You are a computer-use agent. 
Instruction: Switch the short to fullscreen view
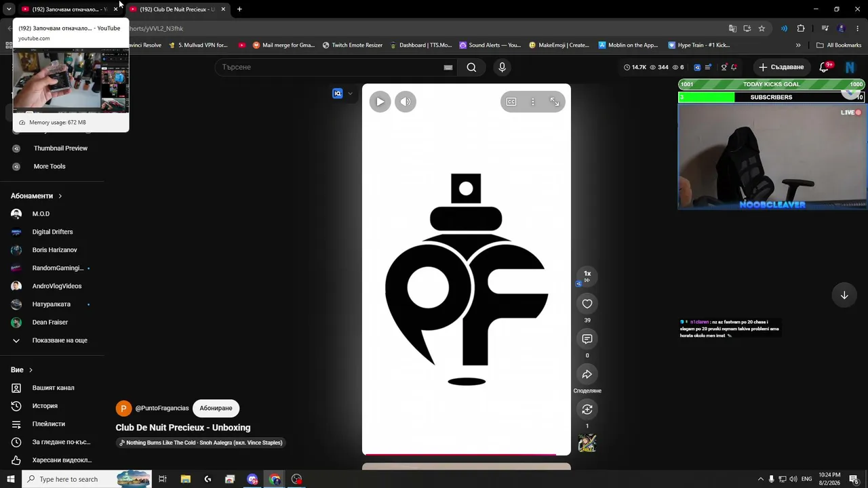tap(555, 102)
